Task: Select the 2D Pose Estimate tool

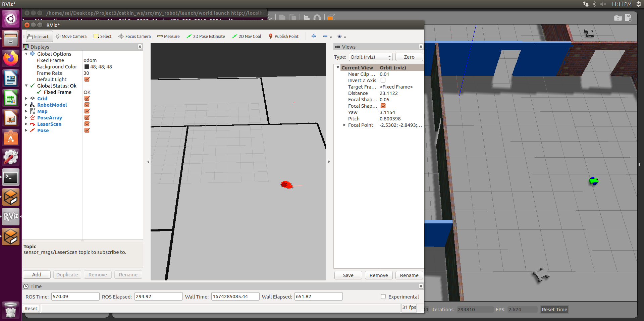Action: tap(206, 36)
